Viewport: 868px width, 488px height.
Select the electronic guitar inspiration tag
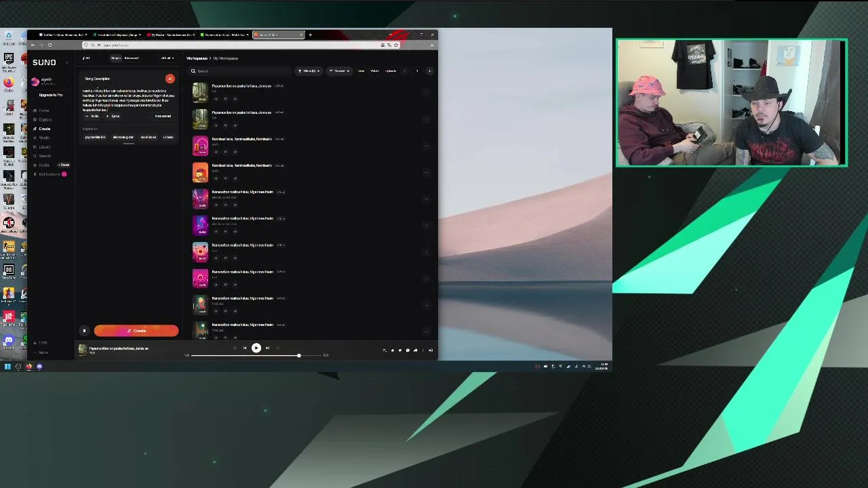click(123, 138)
